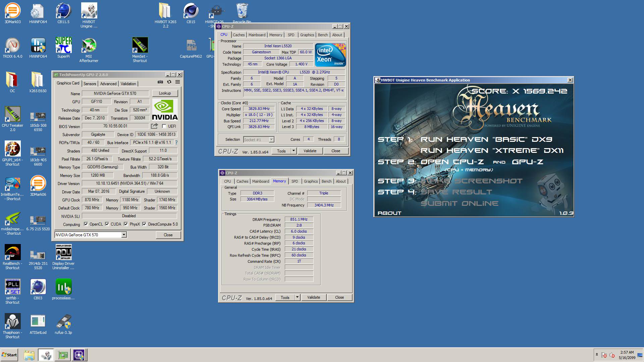Click Submit Online in Heaven window

[x=460, y=203]
